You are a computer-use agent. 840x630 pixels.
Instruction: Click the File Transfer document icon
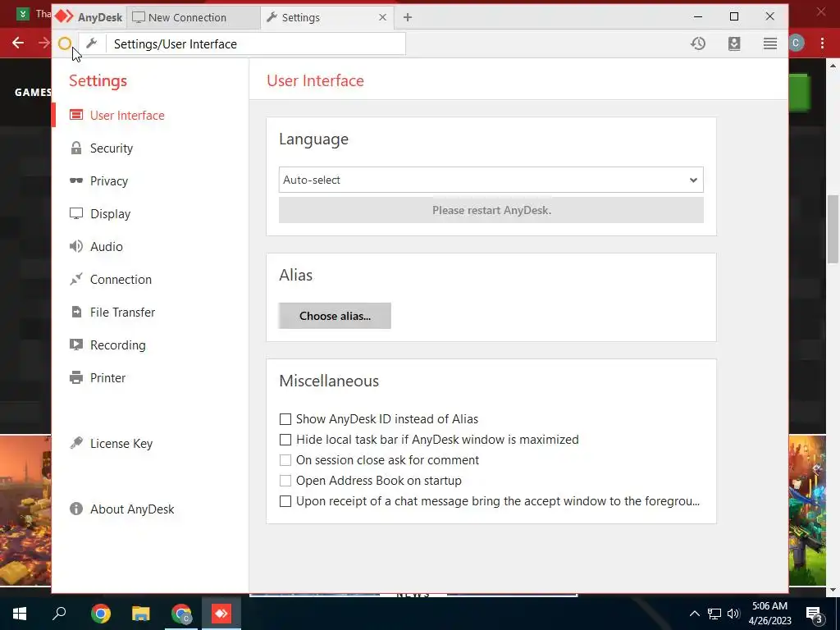coord(76,312)
